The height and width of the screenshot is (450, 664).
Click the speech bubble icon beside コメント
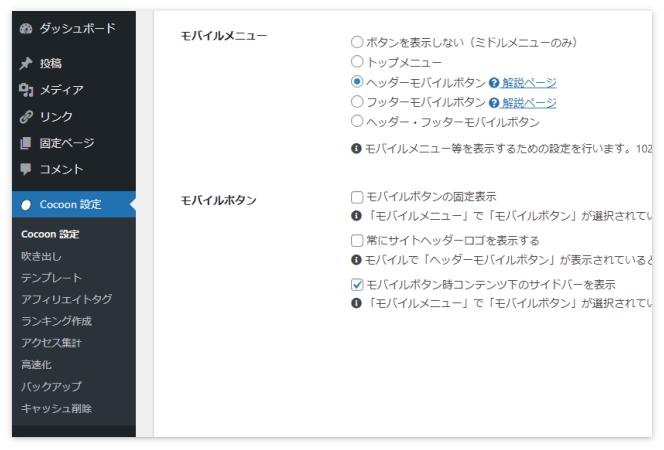(x=26, y=169)
